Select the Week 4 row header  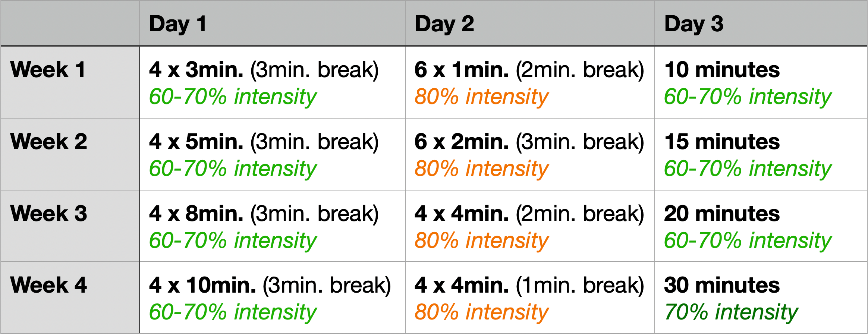[70, 297]
